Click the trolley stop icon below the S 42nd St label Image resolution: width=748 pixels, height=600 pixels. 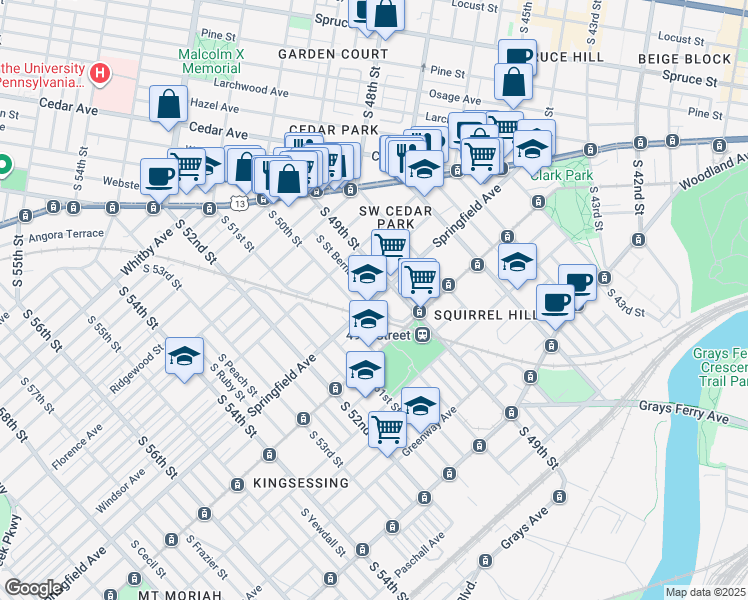click(x=639, y=239)
